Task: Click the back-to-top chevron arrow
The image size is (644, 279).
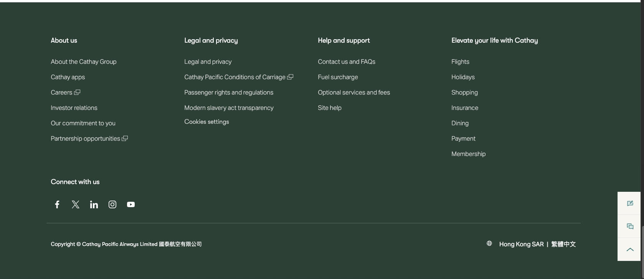Action: pyautogui.click(x=630, y=249)
